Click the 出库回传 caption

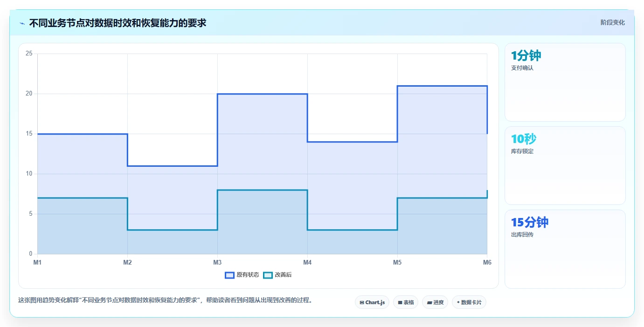coord(522,235)
